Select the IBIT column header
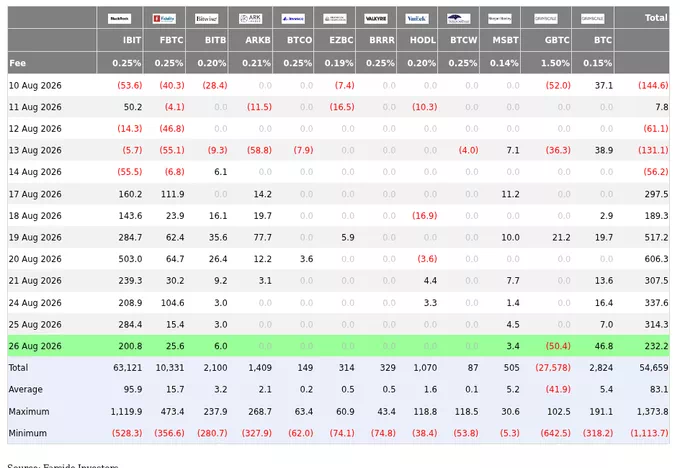The image size is (680, 468). pyautogui.click(x=132, y=40)
